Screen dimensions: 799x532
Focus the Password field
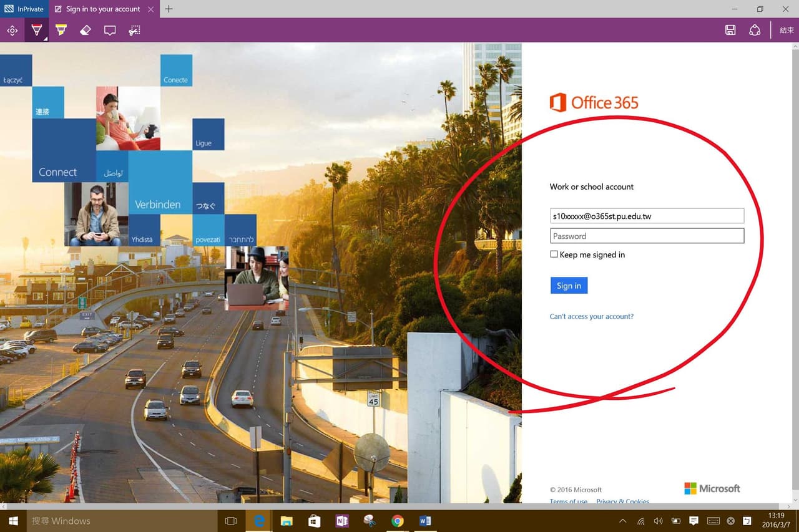647,236
